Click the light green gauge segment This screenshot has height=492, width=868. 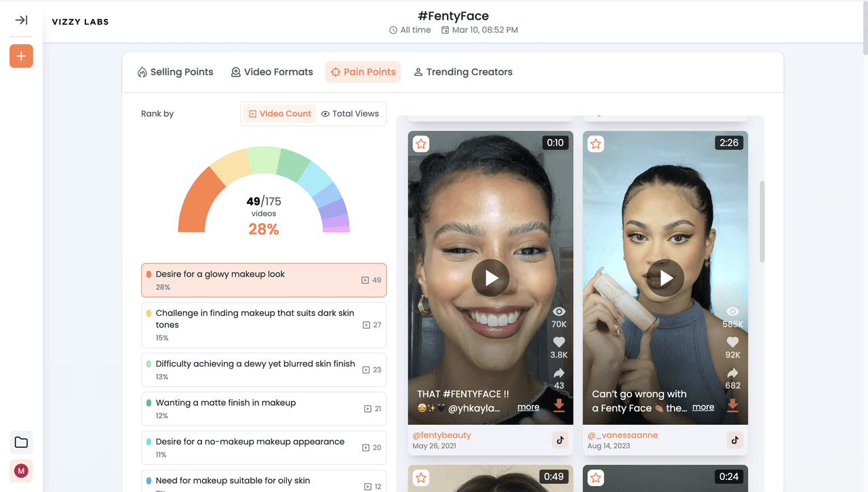pos(263,160)
